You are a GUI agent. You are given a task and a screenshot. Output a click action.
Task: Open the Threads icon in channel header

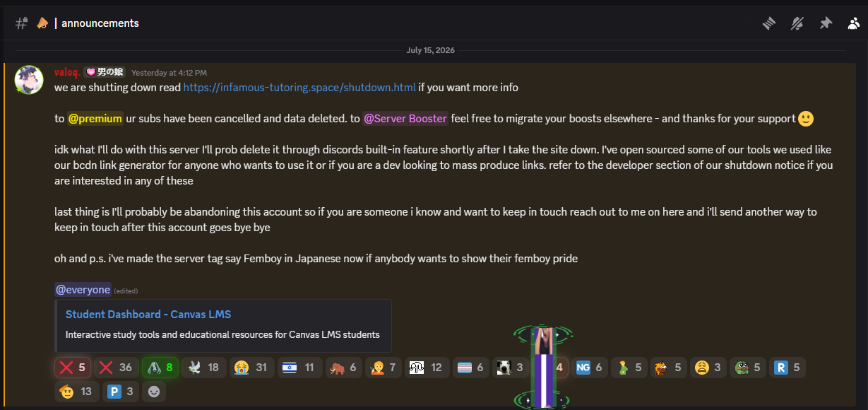tap(769, 23)
